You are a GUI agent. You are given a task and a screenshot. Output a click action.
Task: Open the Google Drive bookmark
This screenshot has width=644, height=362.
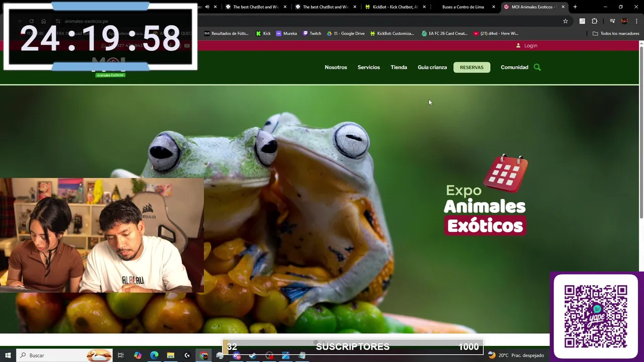[x=346, y=34]
